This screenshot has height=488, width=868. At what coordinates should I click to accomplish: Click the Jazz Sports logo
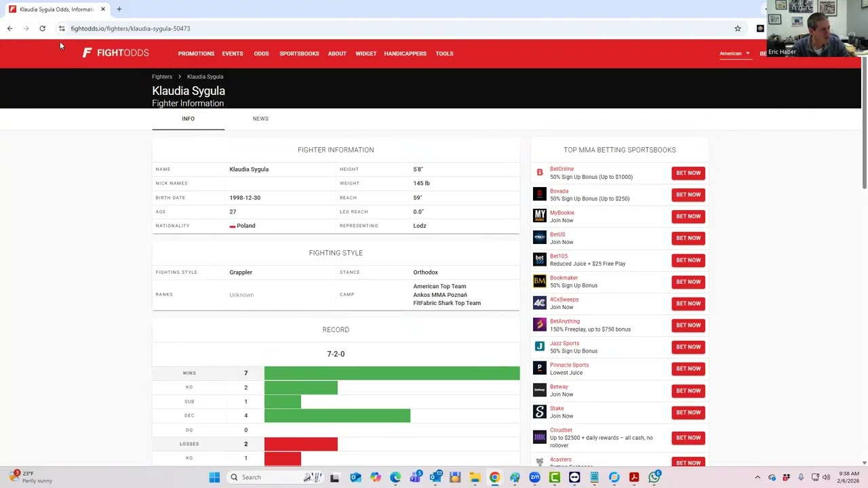click(x=540, y=346)
